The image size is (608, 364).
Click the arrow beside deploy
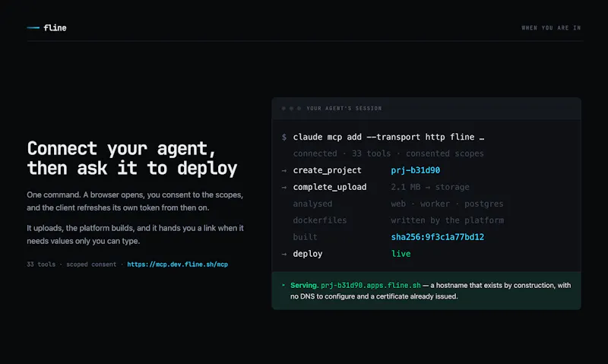[x=284, y=254]
